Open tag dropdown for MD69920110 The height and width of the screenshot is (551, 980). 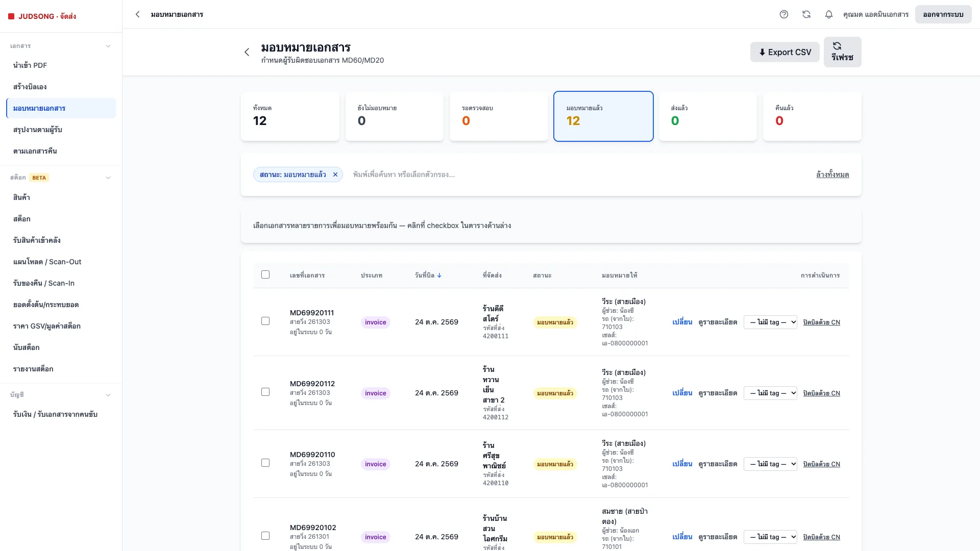(x=770, y=464)
